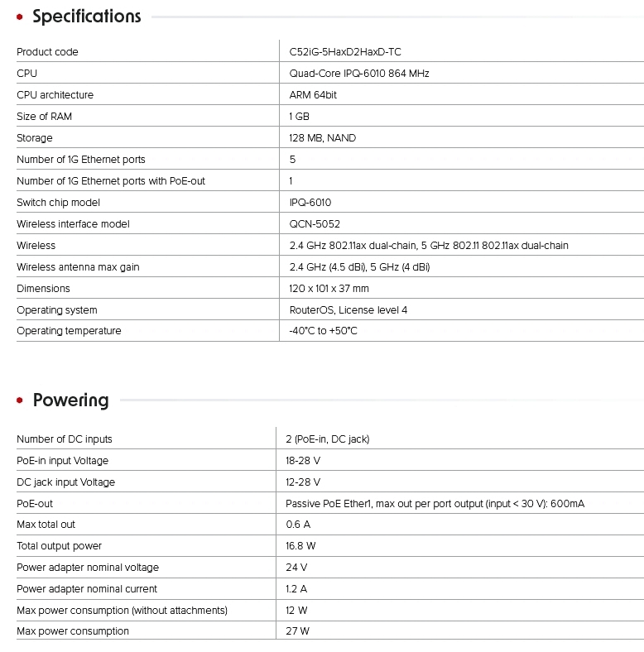Click the Total output power 16.8 W value
The width and height of the screenshot is (644, 652).
click(x=300, y=546)
